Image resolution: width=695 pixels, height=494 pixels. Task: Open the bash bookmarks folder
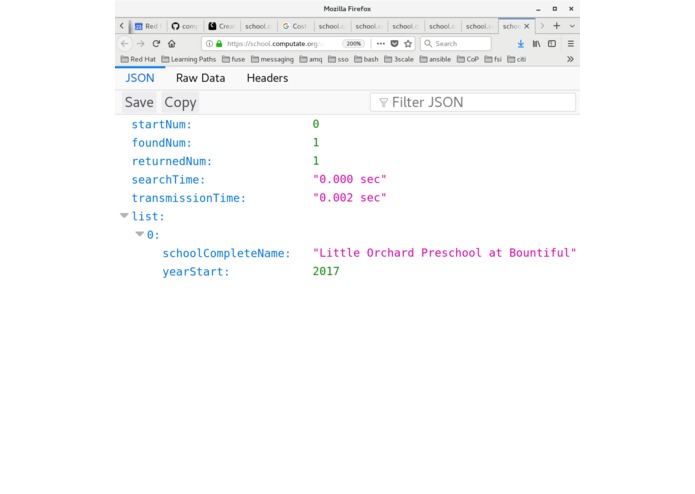pos(366,59)
